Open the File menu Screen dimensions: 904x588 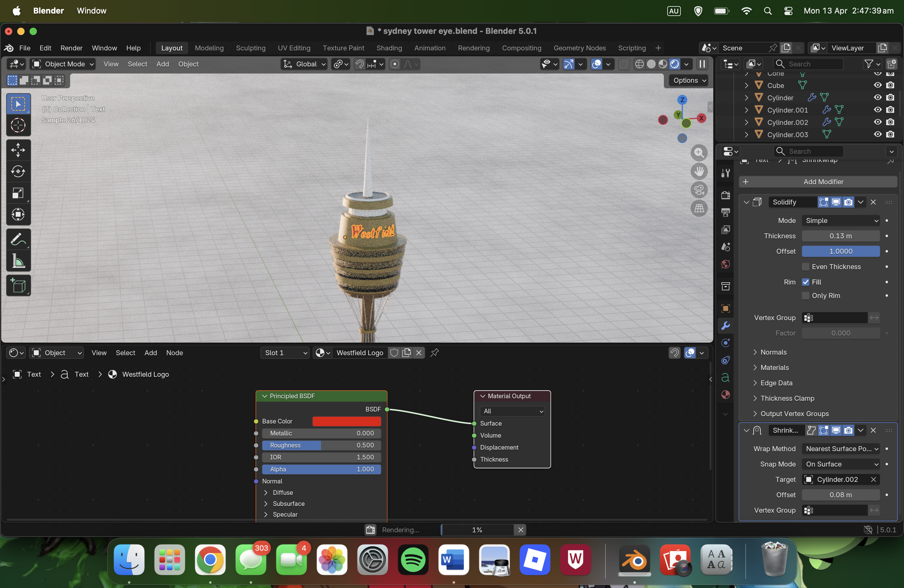coord(25,48)
